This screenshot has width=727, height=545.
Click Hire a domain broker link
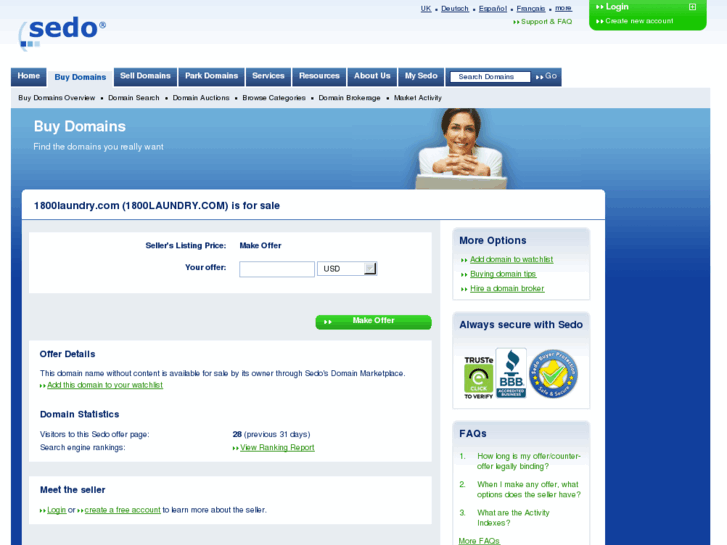[507, 289]
